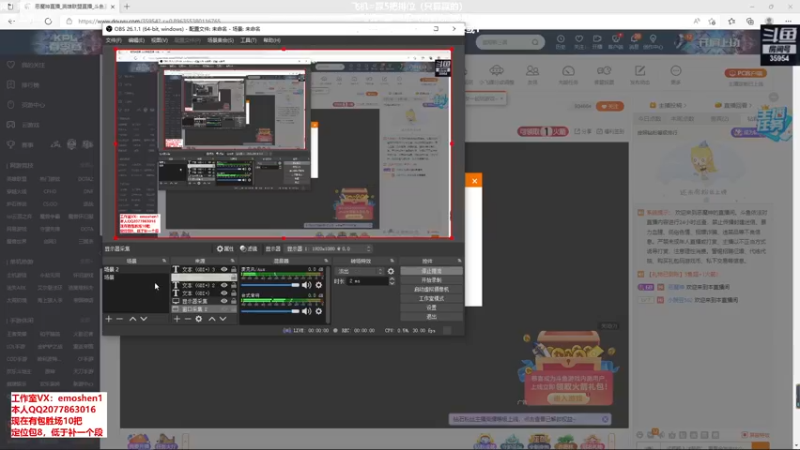
Task: Mute the desktop audio channel speaker icon
Action: pos(307,311)
